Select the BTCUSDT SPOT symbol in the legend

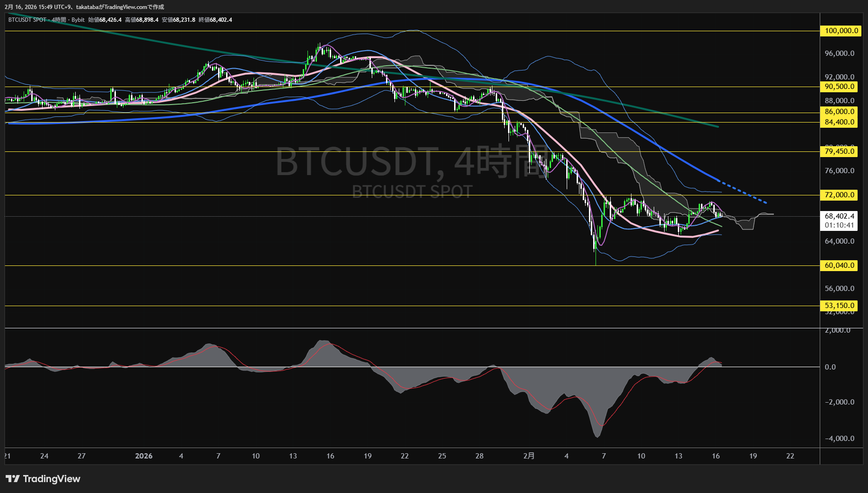(26, 20)
